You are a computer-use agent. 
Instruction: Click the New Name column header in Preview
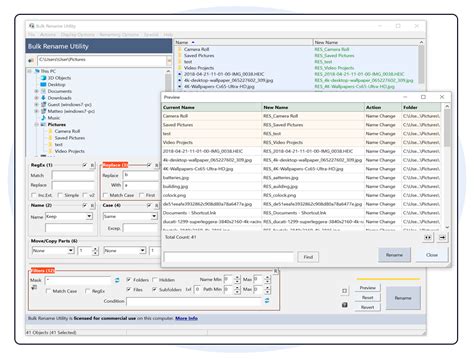(x=313, y=107)
